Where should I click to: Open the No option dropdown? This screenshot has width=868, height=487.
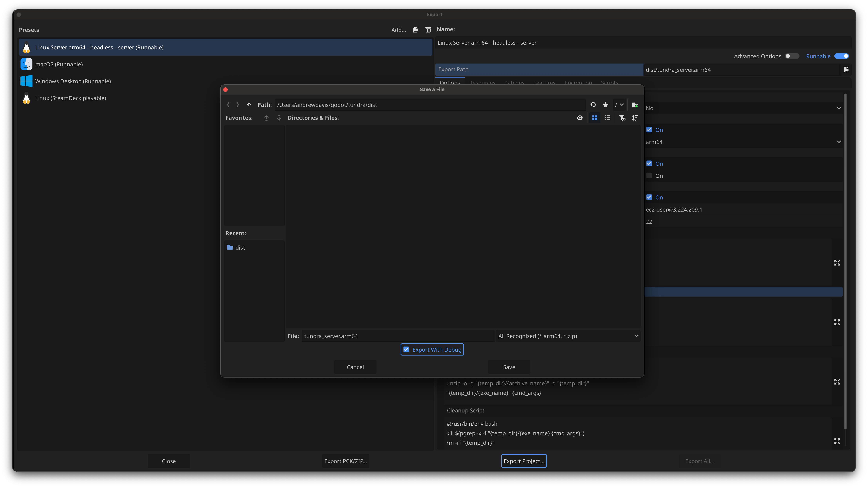pos(743,108)
